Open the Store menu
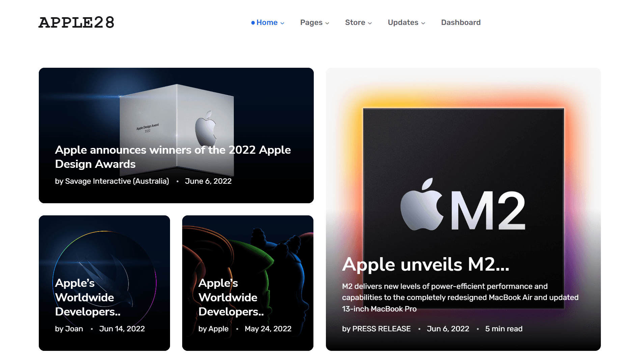This screenshot has height=364, width=639. click(358, 23)
